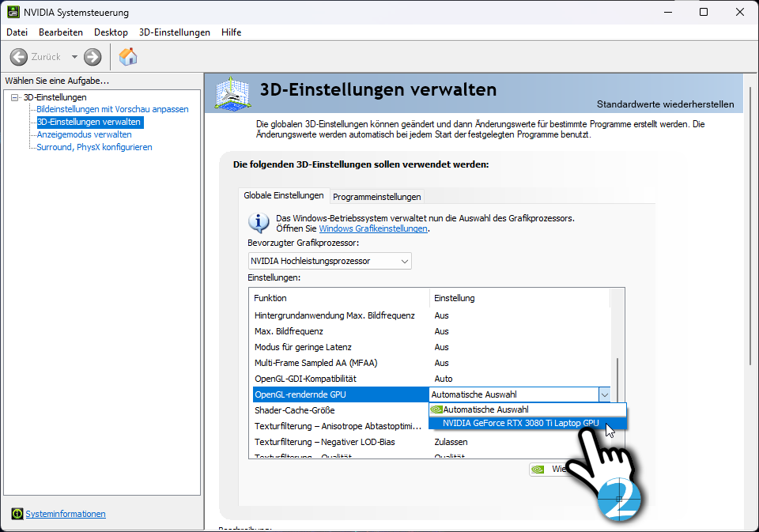Image resolution: width=759 pixels, height=532 pixels.
Task: Click the Zurück back arrow icon
Action: pos(18,57)
